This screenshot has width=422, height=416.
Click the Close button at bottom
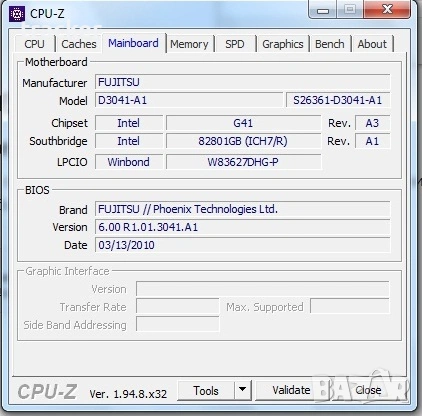pyautogui.click(x=368, y=390)
